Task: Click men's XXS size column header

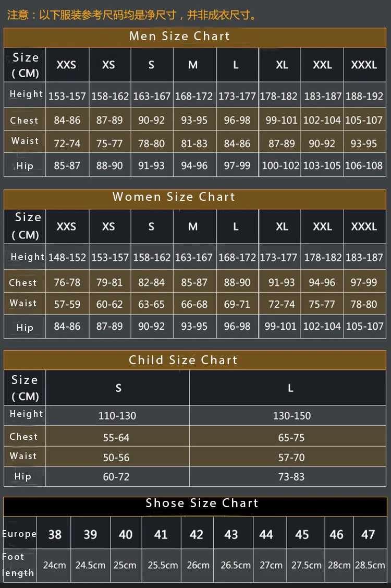Action: (67, 65)
